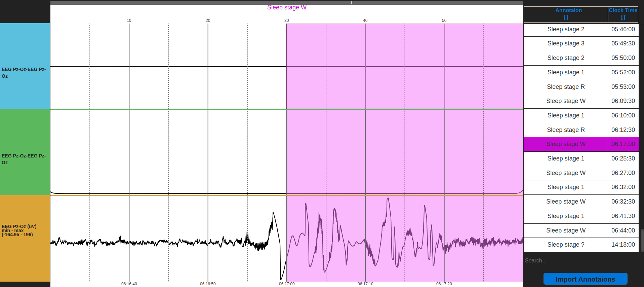Screen dimensions: 644x287
Task: Click the annotation list scrollbar thumb
Action: (x=642, y=240)
